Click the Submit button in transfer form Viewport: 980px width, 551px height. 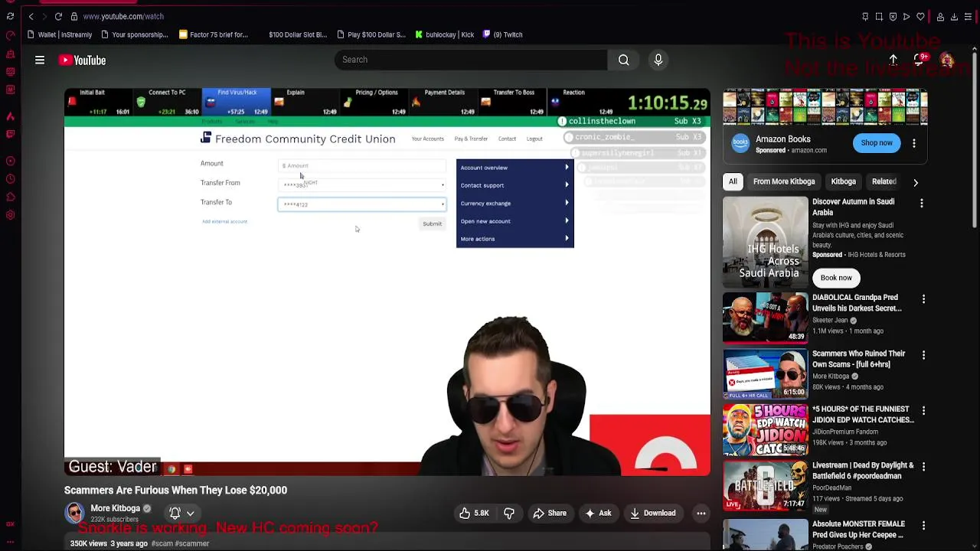pyautogui.click(x=432, y=224)
